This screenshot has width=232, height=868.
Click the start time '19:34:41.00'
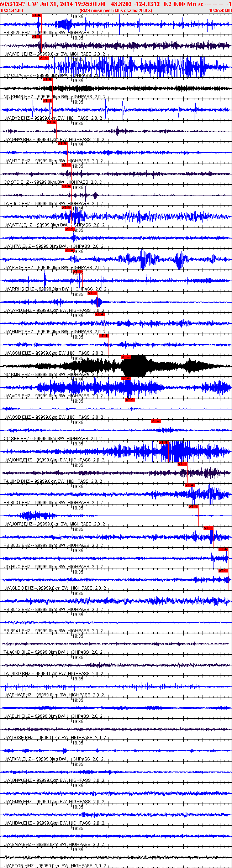click(x=12, y=11)
